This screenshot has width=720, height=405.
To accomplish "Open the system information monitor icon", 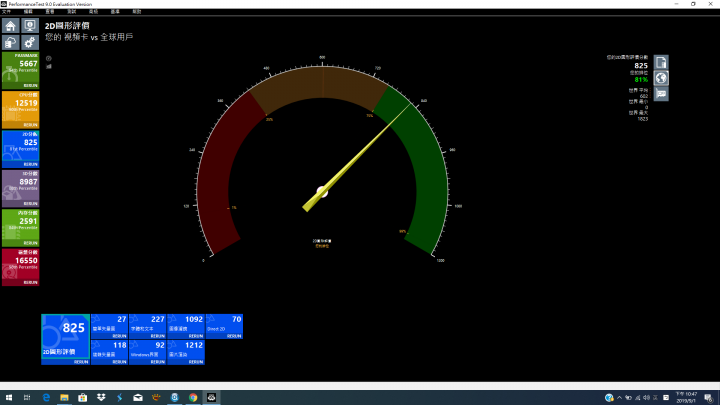I will tap(30, 26).
